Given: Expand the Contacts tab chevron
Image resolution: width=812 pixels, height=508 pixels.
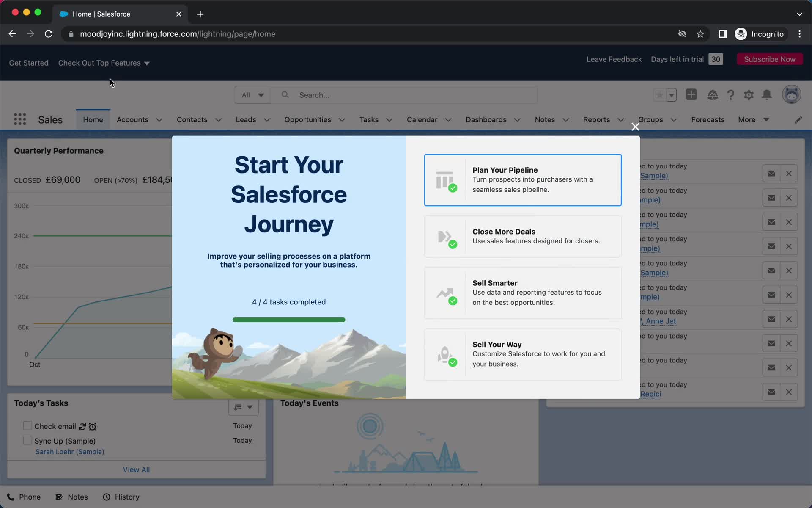Looking at the screenshot, I should (x=218, y=120).
